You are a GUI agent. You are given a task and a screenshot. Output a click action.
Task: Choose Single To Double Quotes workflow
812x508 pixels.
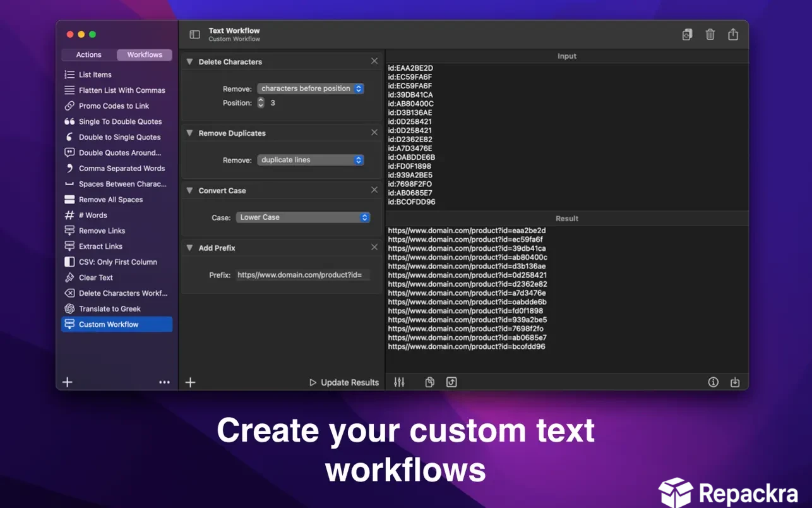pyautogui.click(x=117, y=121)
